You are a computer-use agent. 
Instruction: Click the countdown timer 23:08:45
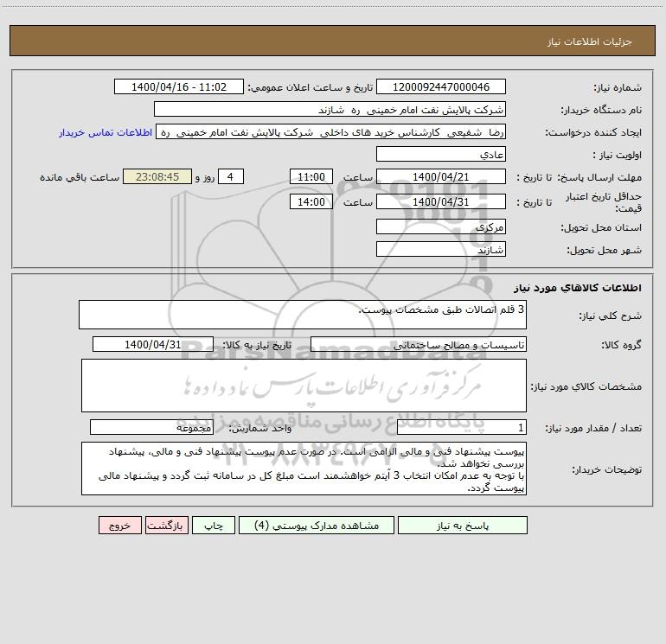pos(157,176)
